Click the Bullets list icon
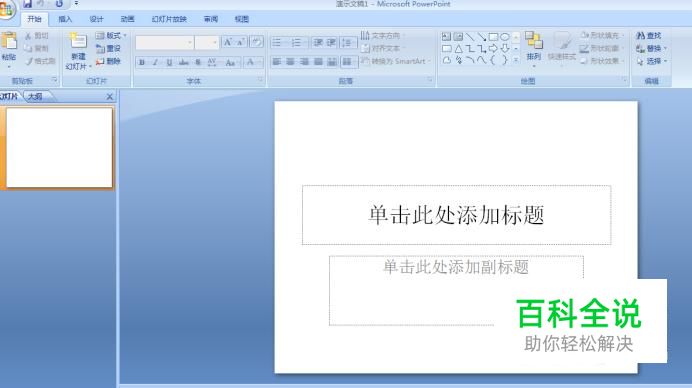Image resolution: width=692 pixels, height=388 pixels. (x=277, y=42)
